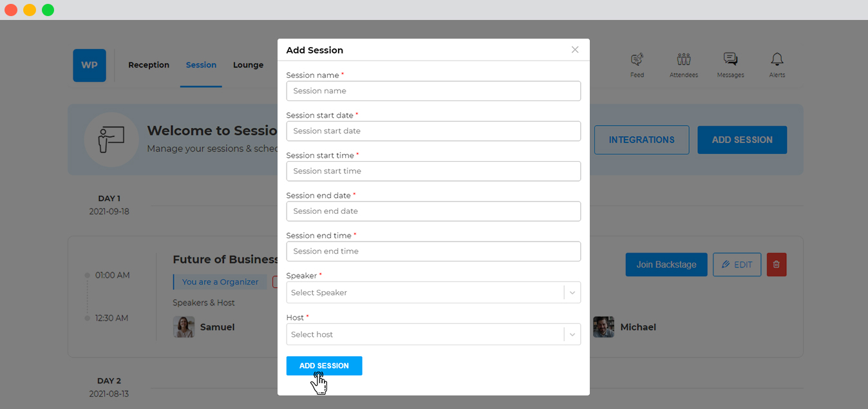Open the Messages icon

point(730,60)
